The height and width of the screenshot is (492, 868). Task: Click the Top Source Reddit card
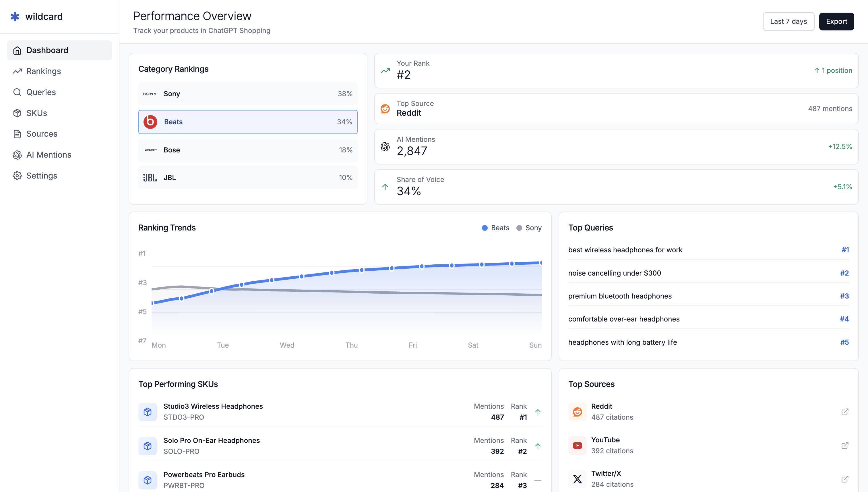(x=616, y=109)
